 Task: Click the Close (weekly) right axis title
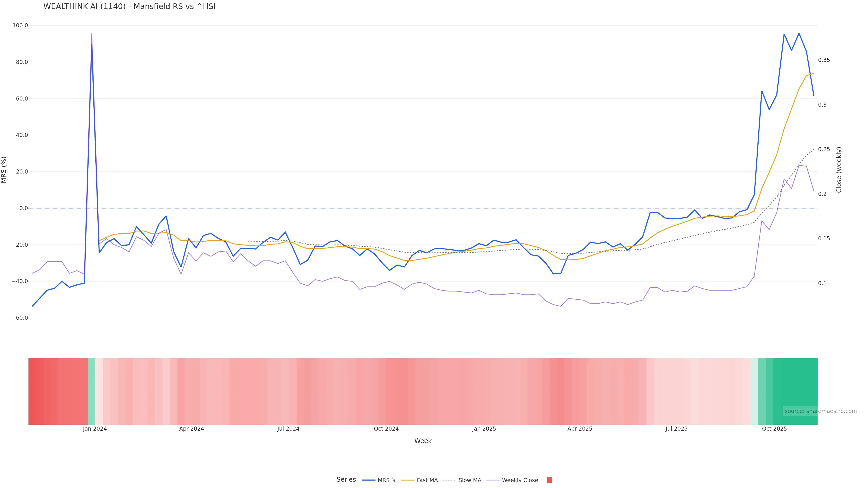pyautogui.click(x=839, y=170)
